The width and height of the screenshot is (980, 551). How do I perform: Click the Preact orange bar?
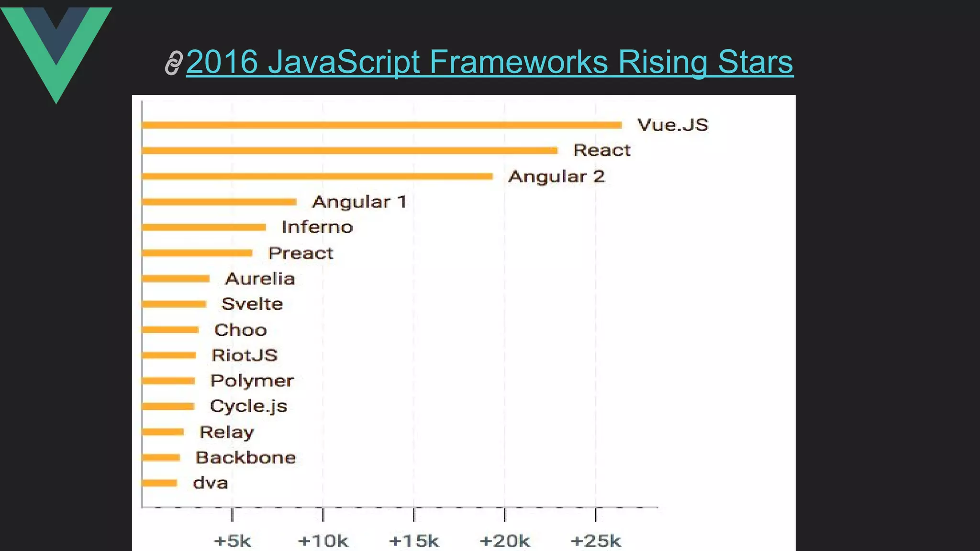pyautogui.click(x=197, y=253)
